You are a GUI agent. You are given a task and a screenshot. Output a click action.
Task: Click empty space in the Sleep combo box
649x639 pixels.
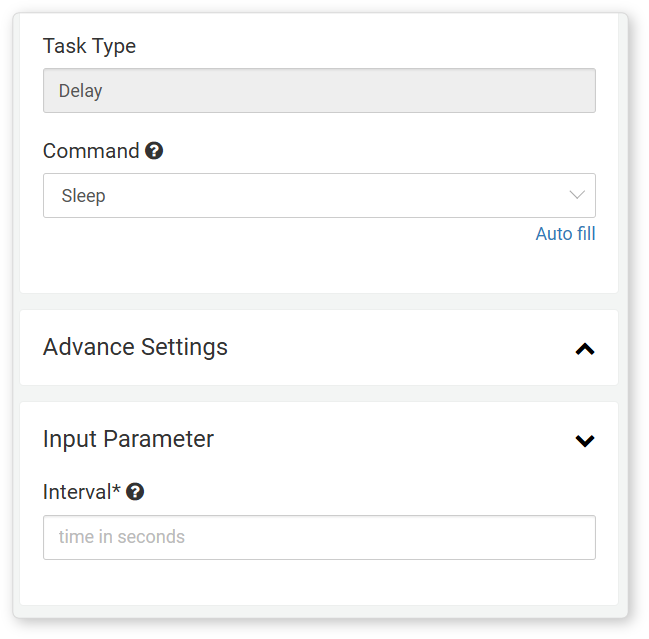point(331,196)
